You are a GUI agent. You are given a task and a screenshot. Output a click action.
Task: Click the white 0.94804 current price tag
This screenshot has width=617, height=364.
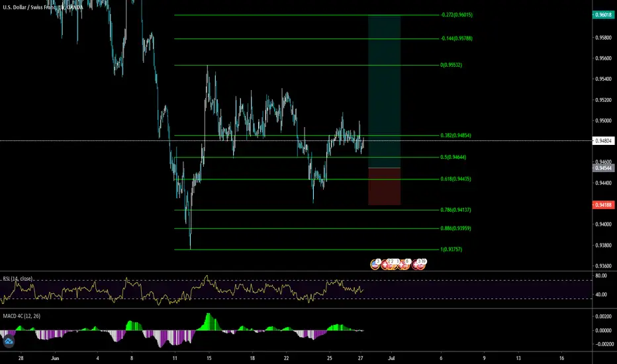point(603,141)
